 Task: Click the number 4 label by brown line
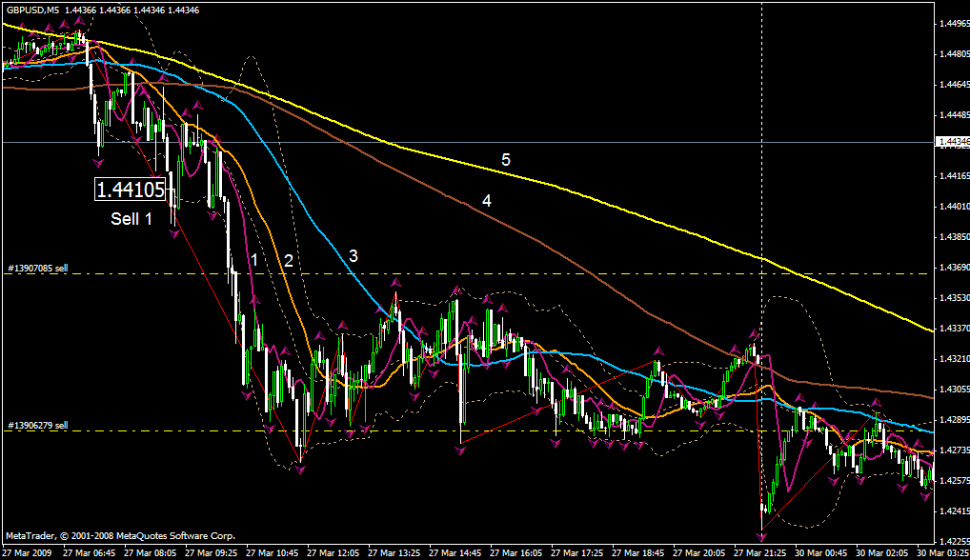pos(486,201)
